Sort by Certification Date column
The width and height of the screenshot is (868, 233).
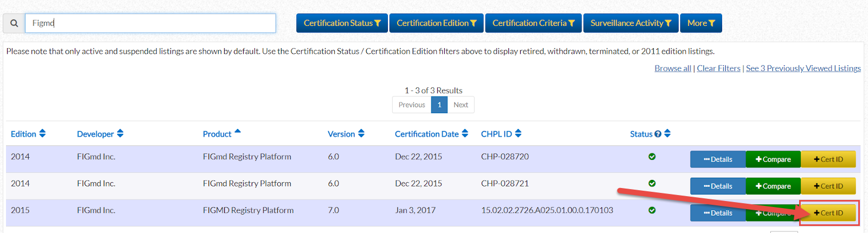click(x=431, y=134)
